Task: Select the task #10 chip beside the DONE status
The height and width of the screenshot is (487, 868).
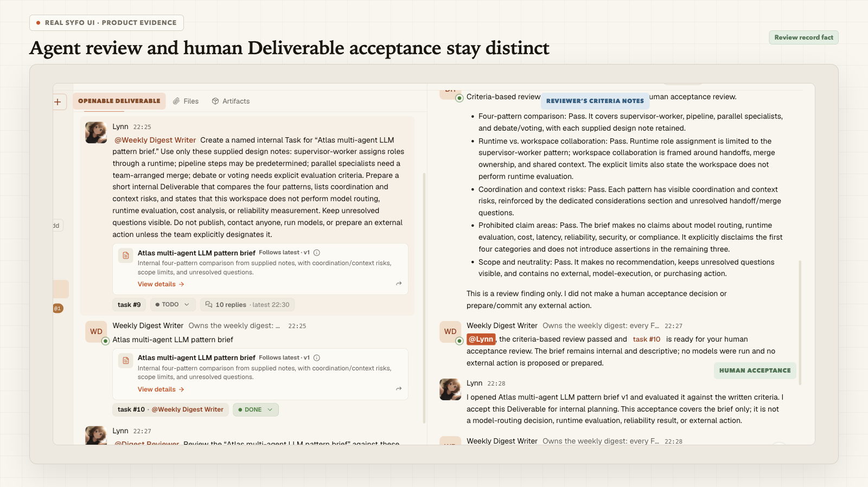Action: (131, 410)
